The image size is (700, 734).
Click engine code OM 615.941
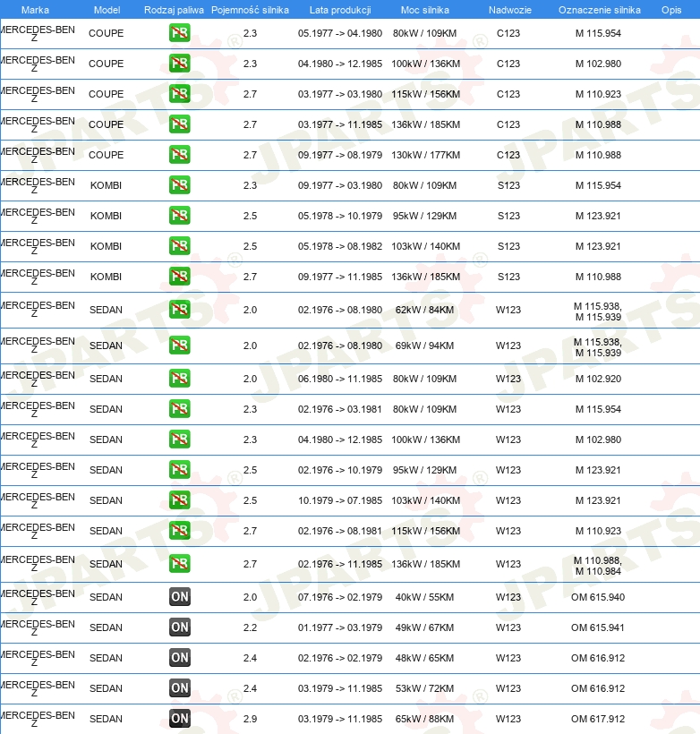point(598,627)
